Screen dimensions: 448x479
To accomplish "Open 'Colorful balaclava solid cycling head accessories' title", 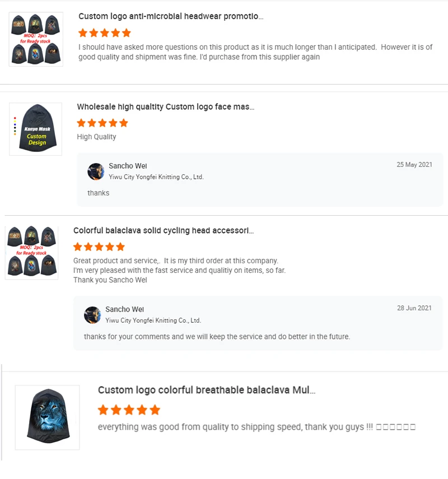I will (163, 230).
